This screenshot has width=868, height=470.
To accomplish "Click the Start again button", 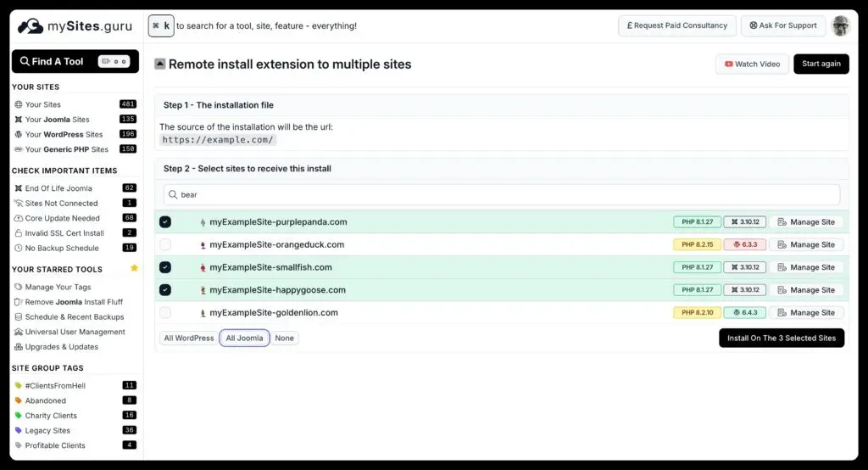I will tap(821, 64).
